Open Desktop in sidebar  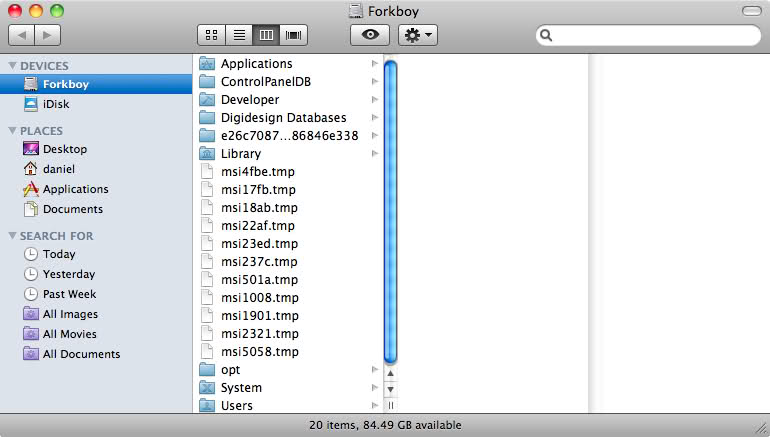click(96, 149)
